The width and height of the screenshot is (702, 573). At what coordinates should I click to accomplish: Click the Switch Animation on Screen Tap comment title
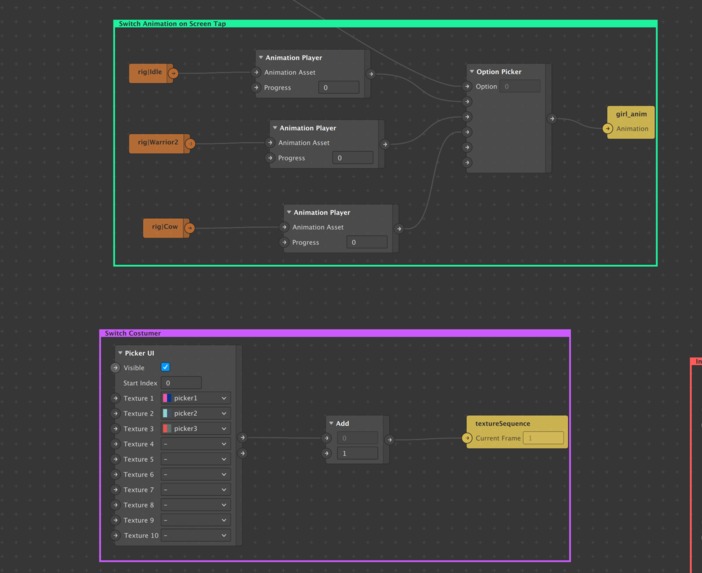tap(172, 24)
